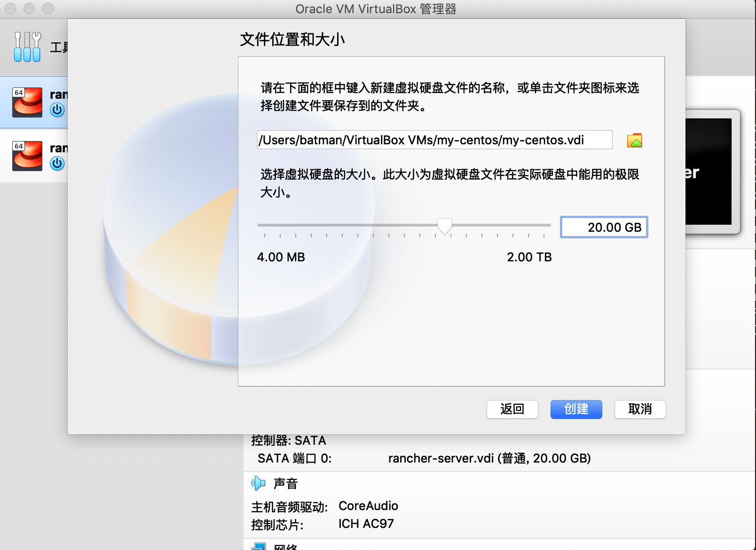756x550 pixels.
Task: Click the network icon at bottom of details
Action: [x=259, y=547]
